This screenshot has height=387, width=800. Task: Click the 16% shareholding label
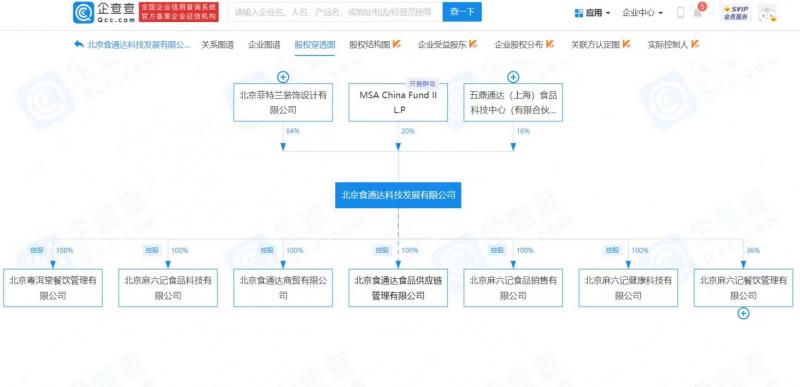[523, 131]
